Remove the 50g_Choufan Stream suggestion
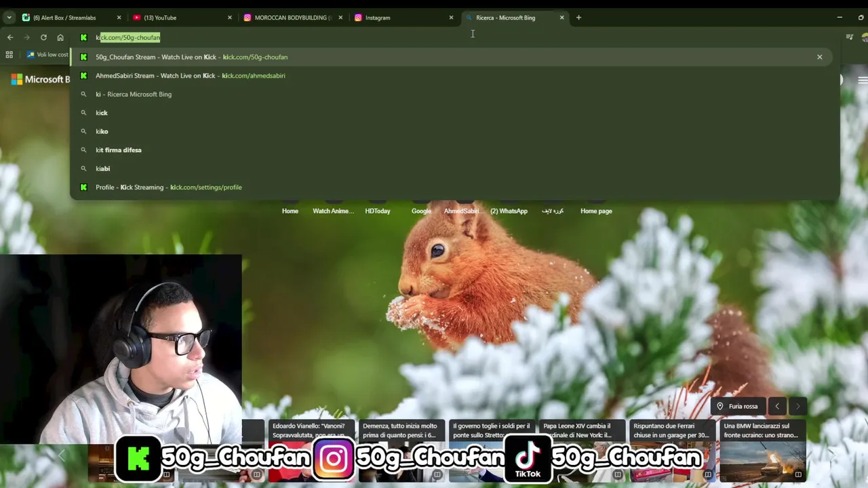The height and width of the screenshot is (488, 868). tap(819, 57)
